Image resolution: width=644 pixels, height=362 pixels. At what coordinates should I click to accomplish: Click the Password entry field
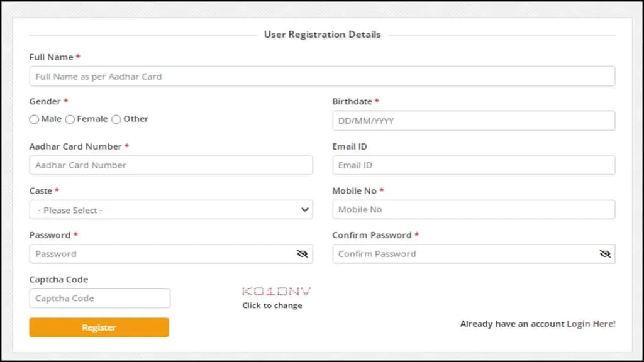pos(157,254)
